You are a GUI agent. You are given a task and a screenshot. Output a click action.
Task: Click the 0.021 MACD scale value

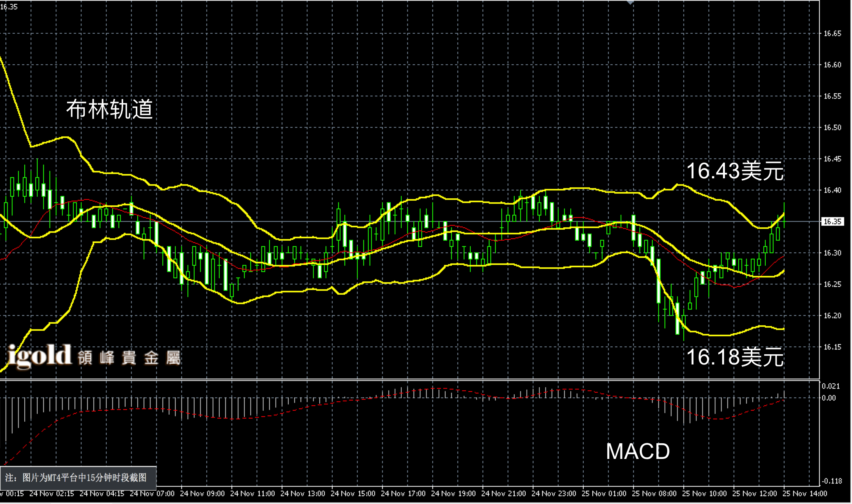coord(830,386)
